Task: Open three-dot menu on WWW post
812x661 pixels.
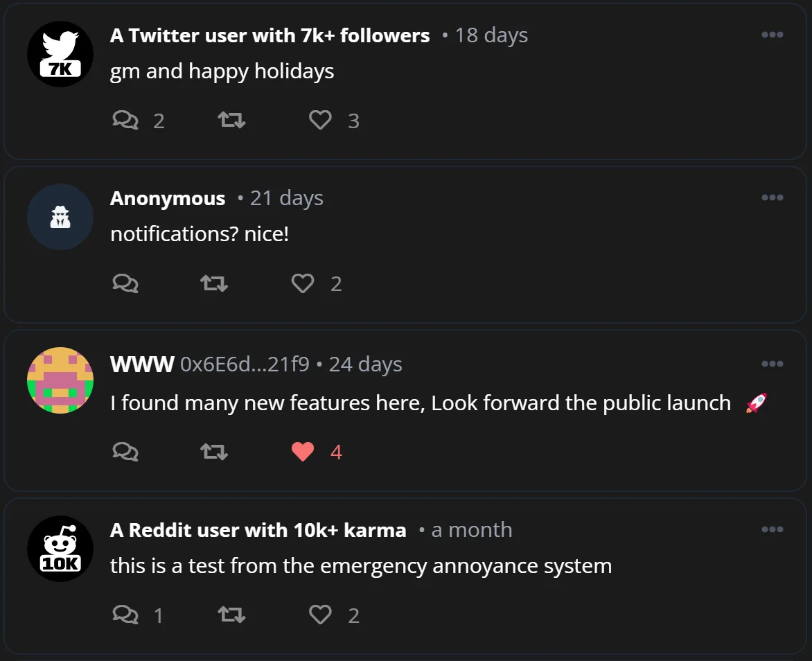Action: pos(772,364)
